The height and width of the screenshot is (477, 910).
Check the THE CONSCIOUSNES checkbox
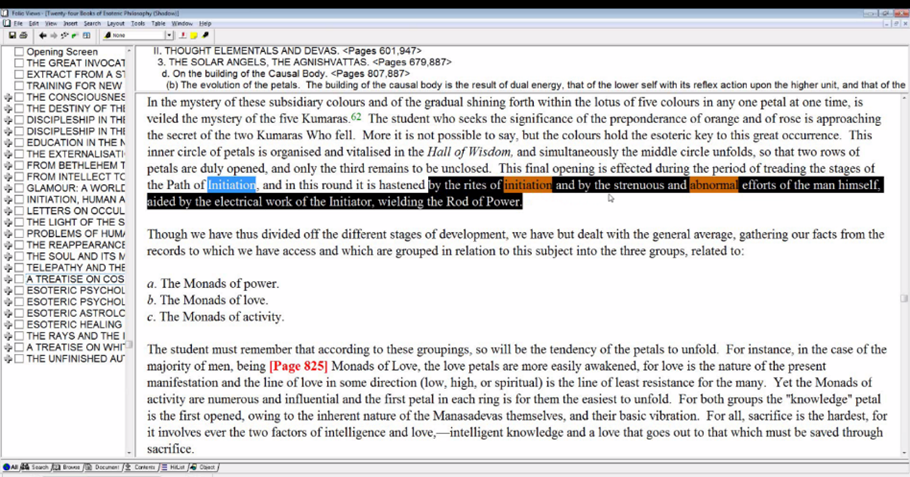coord(19,97)
